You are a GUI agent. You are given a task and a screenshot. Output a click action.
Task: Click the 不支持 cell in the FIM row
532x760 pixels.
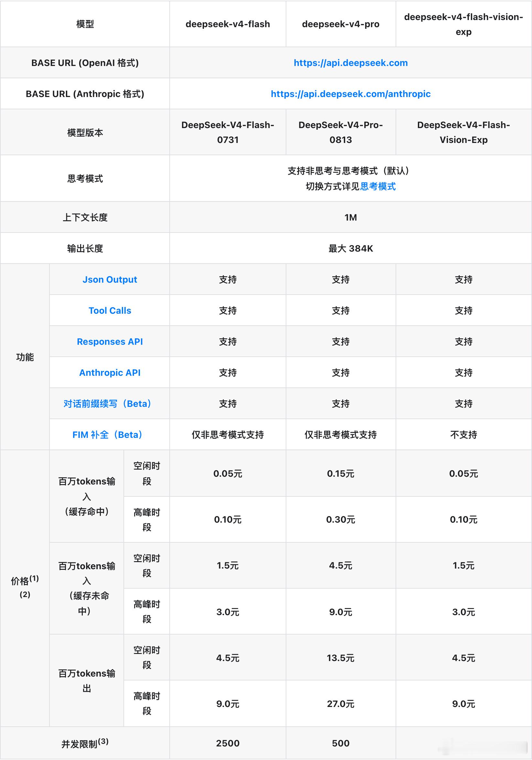(463, 435)
